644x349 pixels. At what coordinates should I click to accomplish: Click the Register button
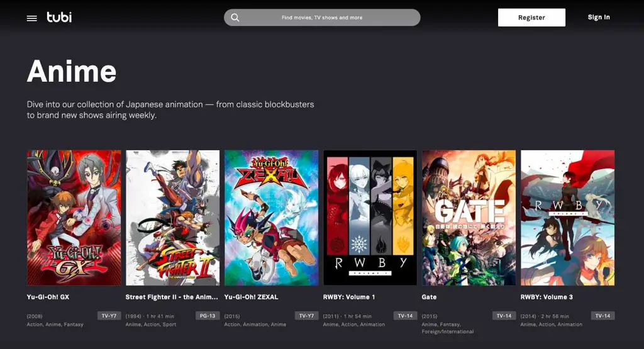click(x=531, y=18)
